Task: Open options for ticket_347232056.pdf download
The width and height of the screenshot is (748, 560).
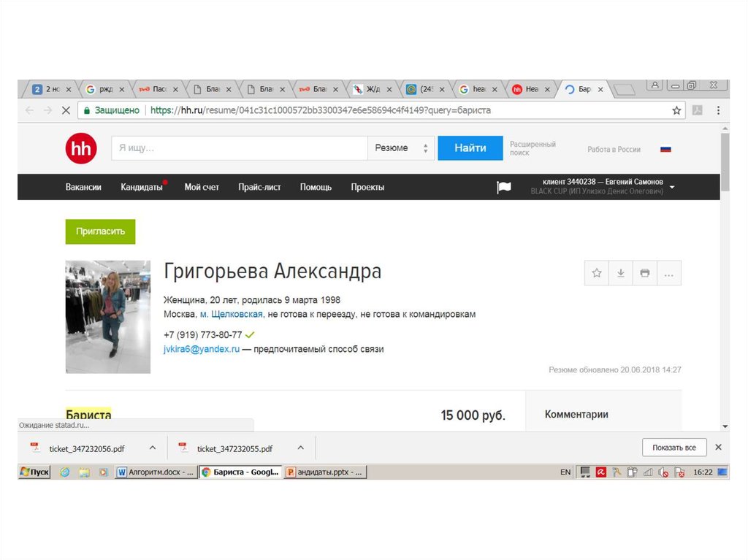Action: pos(153,448)
